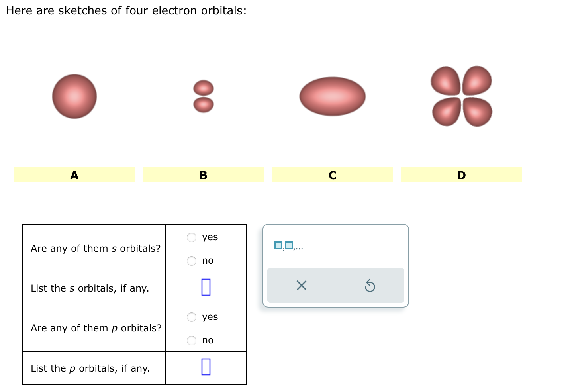Click the first empty square in the palette chip
Image resolution: width=568 pixels, height=392 pixels.
tap(278, 245)
